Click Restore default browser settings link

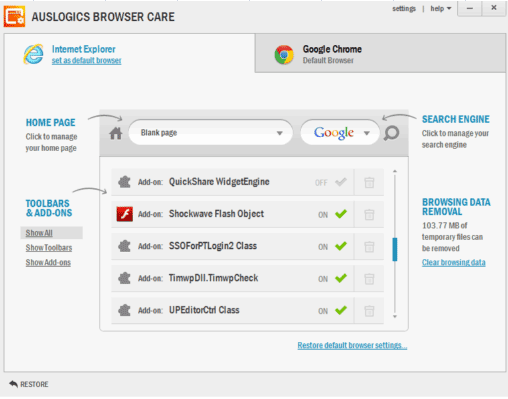[x=352, y=345]
